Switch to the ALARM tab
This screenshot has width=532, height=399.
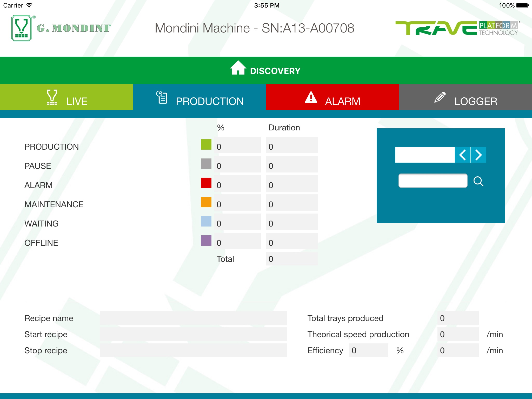[332, 97]
